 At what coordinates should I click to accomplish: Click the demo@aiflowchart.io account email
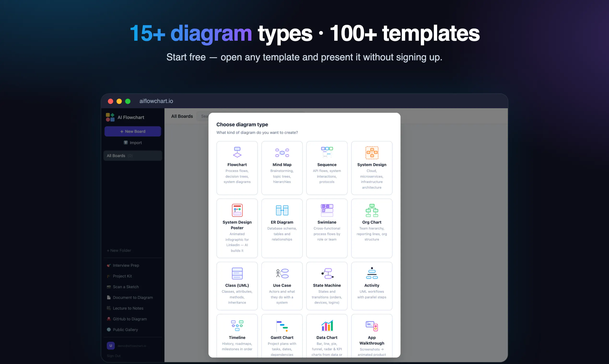pyautogui.click(x=132, y=346)
